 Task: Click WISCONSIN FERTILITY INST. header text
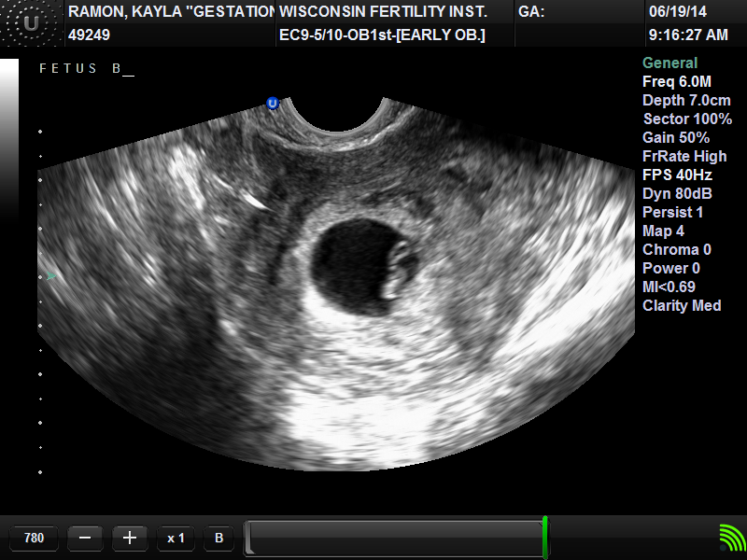(383, 12)
